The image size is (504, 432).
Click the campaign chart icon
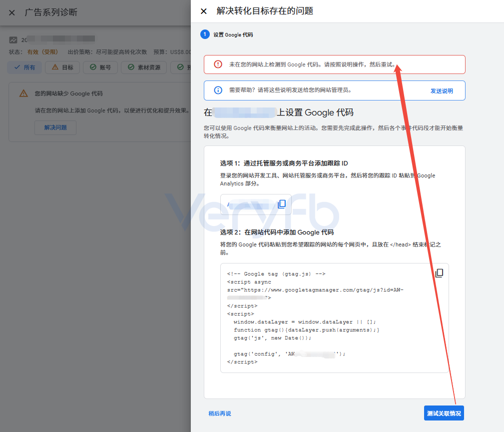pos(13,40)
